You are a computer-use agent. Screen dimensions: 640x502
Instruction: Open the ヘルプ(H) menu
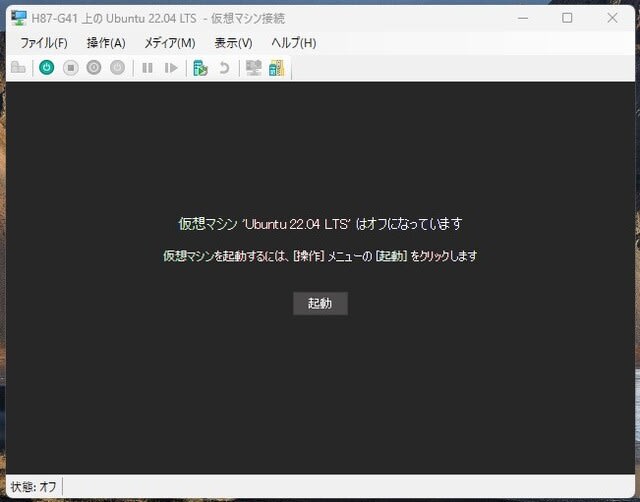tap(294, 43)
